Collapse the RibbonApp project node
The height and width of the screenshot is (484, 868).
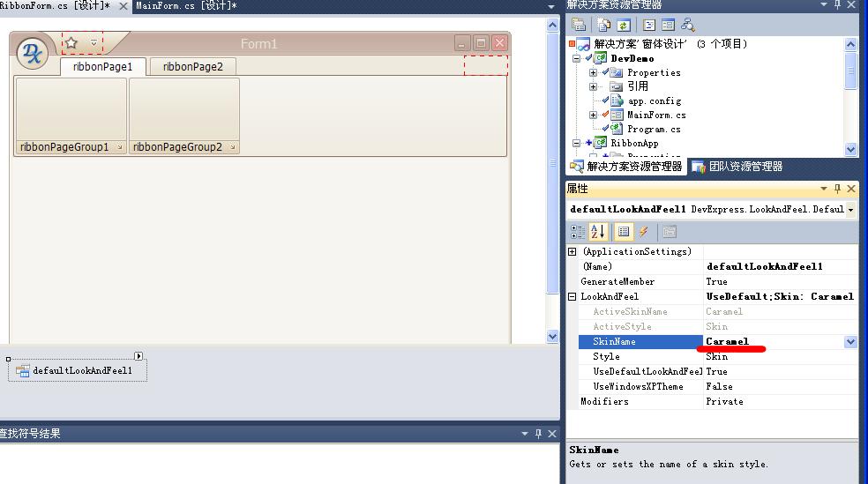coord(576,144)
